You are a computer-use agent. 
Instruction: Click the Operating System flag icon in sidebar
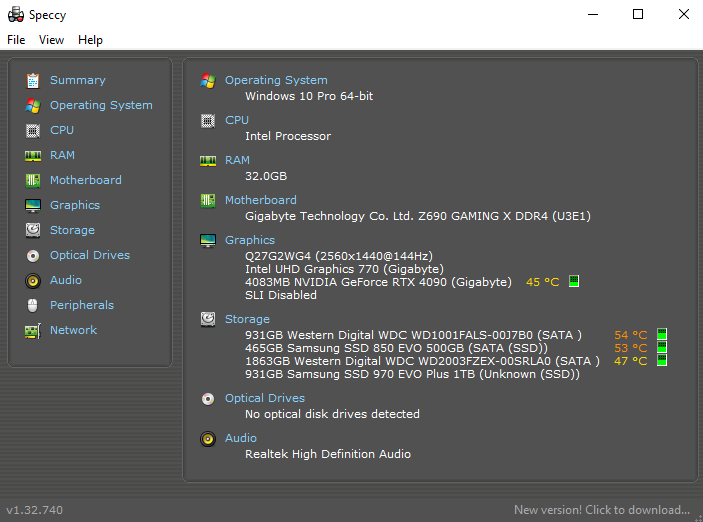pos(33,105)
